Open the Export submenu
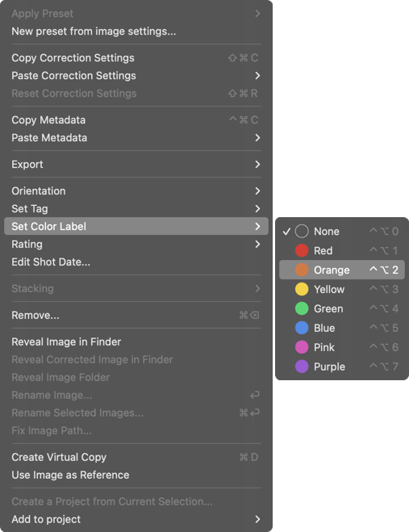 (x=136, y=165)
